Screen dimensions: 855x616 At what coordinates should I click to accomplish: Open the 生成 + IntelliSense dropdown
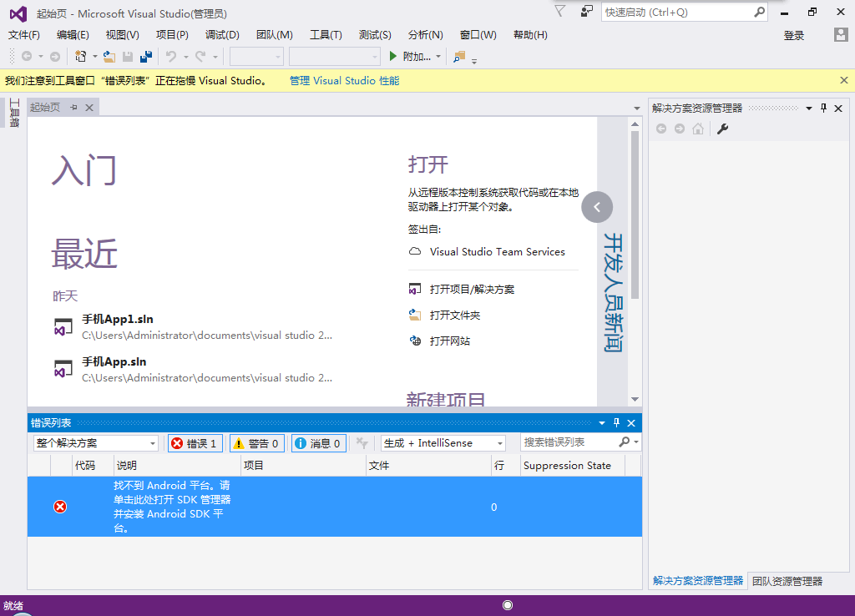pos(443,443)
